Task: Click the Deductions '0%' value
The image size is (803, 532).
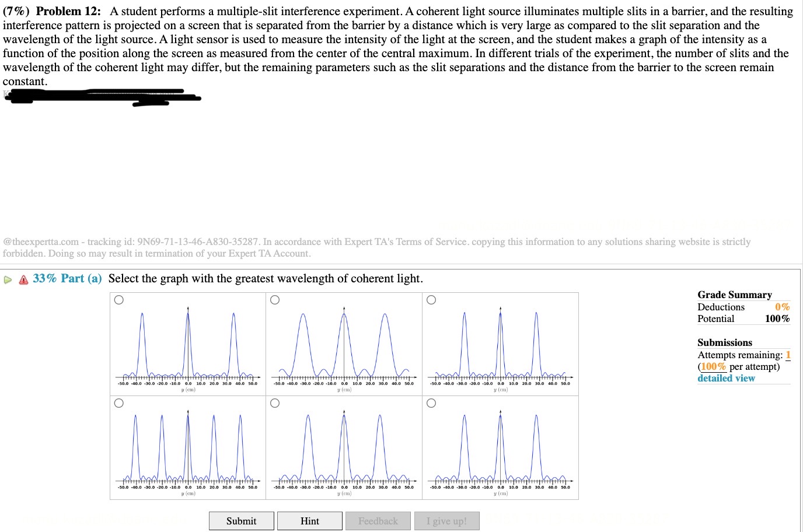Action: (x=783, y=306)
